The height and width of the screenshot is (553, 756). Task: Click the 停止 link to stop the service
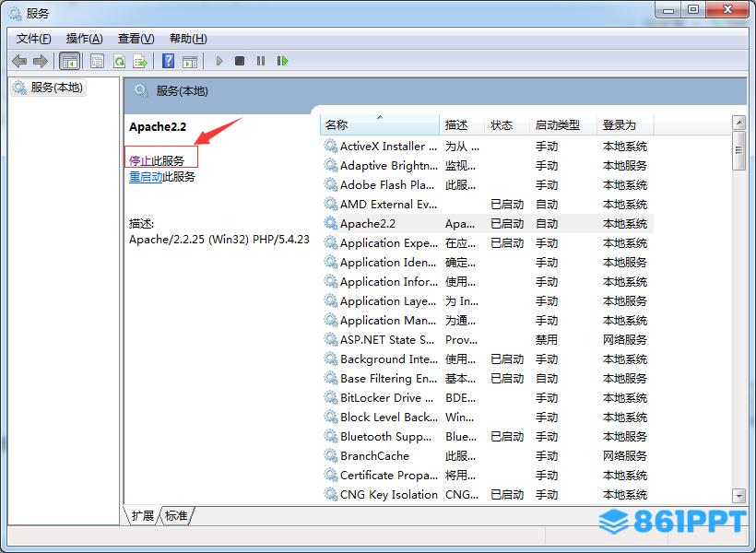click(x=140, y=160)
